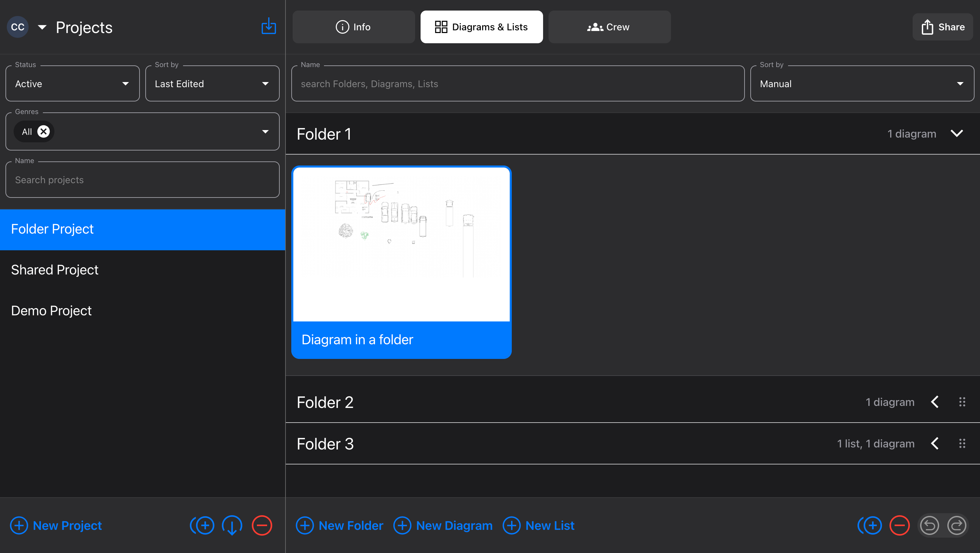980x553 pixels.
Task: Collapse Folder 1 with its chevron
Action: pos(957,133)
